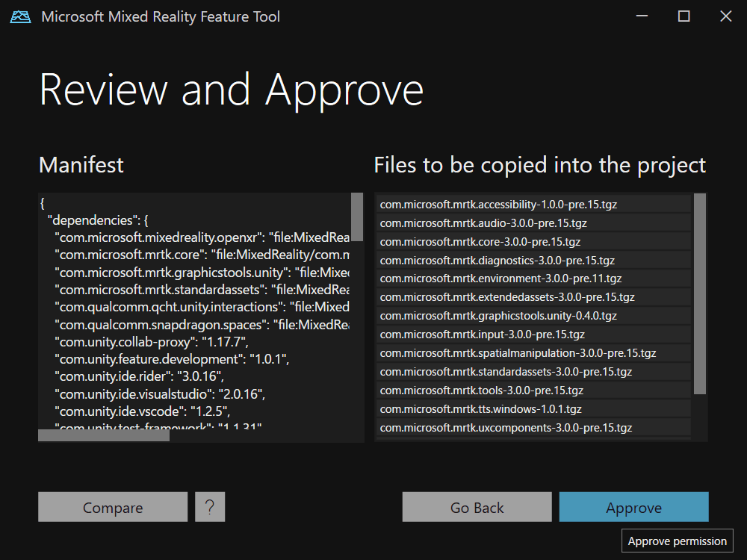Select com.microsoft.mrtk.core-3.0.0-pre.15.tgz file
747x560 pixels.
tap(533, 241)
